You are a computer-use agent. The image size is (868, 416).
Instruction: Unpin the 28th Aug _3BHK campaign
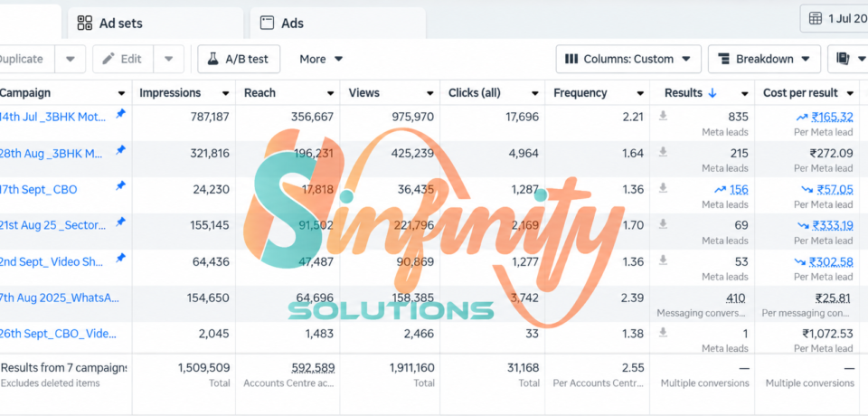click(x=120, y=150)
